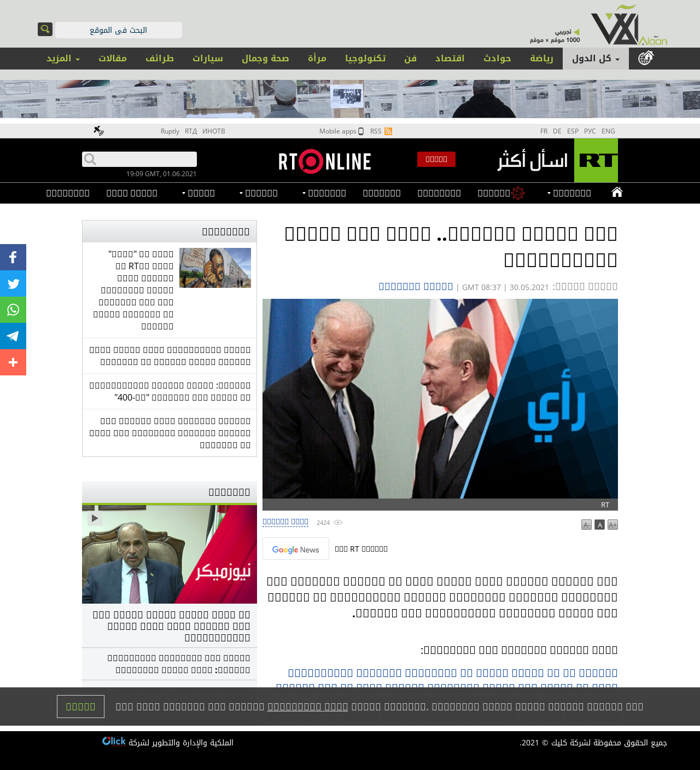
Task: Expand the RT menu dropdown beside home icon
Action: point(569,193)
